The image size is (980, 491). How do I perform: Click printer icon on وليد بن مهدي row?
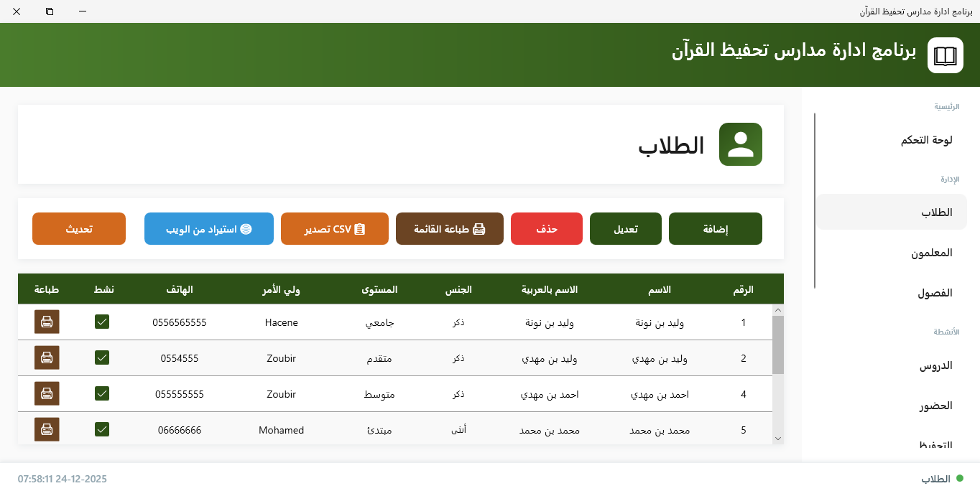pyautogui.click(x=46, y=357)
